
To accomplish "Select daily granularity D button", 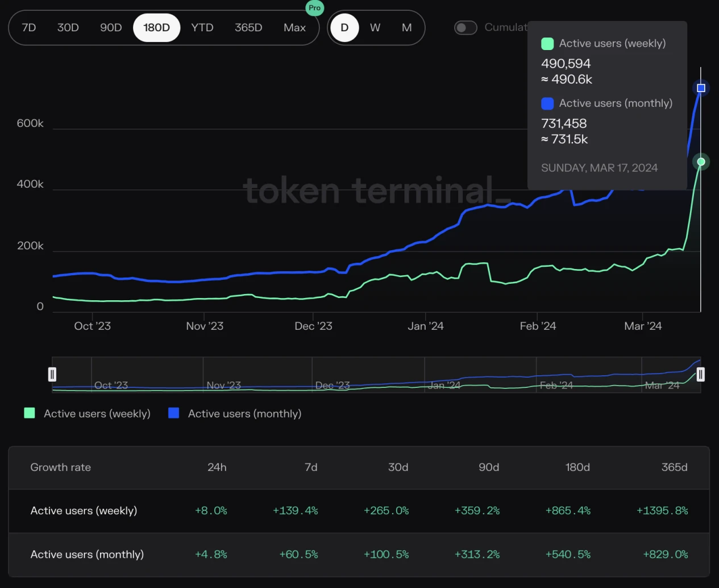I will point(344,27).
